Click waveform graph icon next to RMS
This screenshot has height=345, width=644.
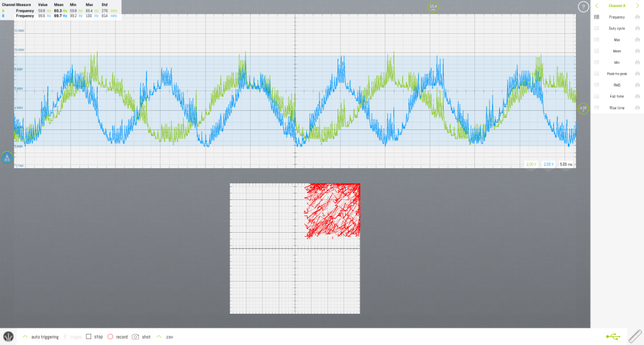click(x=638, y=85)
